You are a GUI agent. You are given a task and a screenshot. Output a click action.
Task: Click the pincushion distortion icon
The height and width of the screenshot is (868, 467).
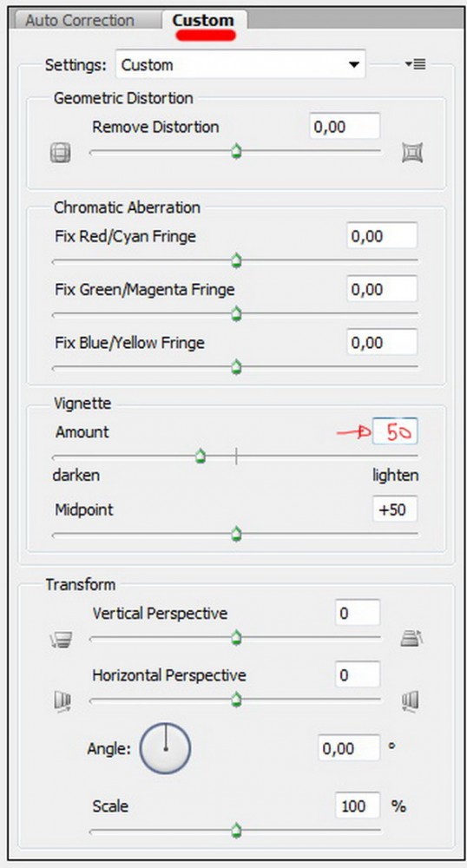(x=412, y=152)
